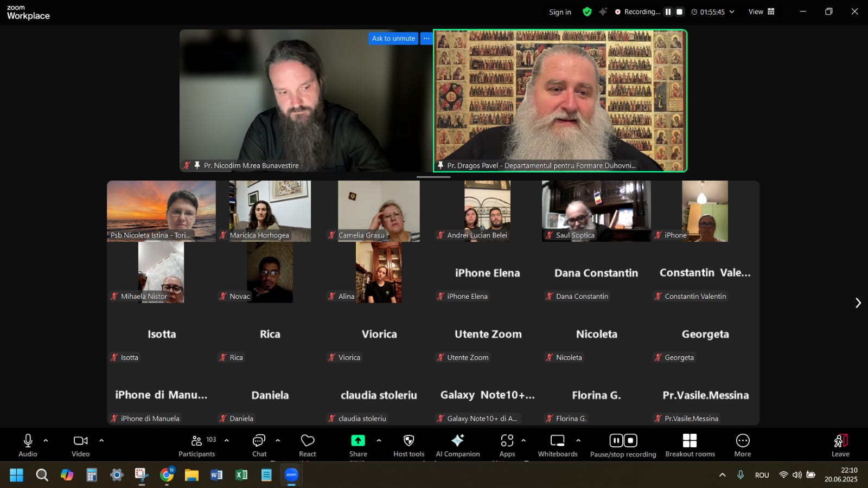The height and width of the screenshot is (488, 868).
Task: Expand video options arrow
Action: point(101,440)
